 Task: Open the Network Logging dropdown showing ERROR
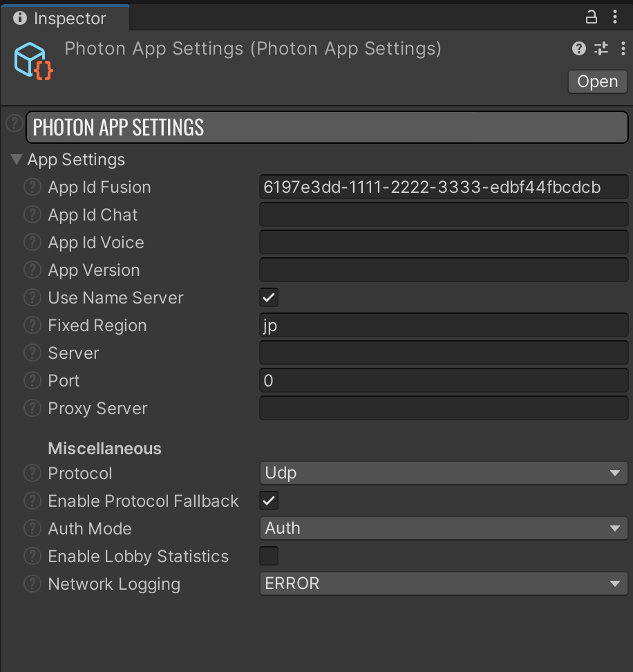pyautogui.click(x=444, y=584)
